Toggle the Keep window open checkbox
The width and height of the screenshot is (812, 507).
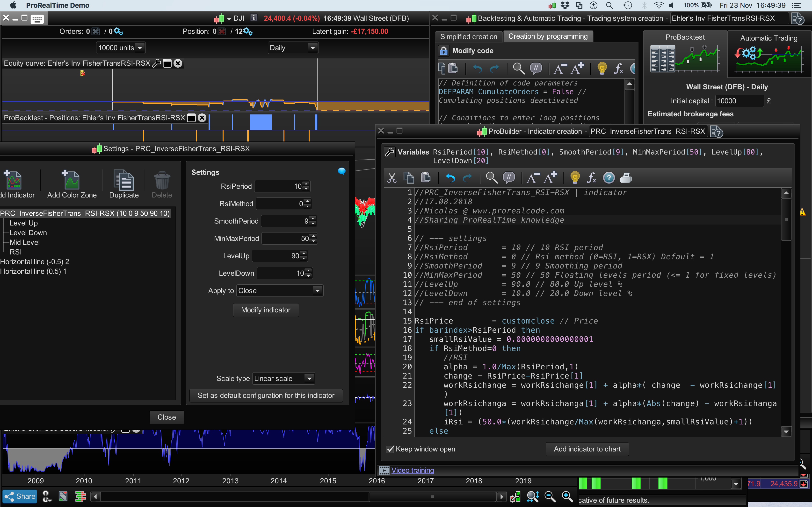[390, 449]
